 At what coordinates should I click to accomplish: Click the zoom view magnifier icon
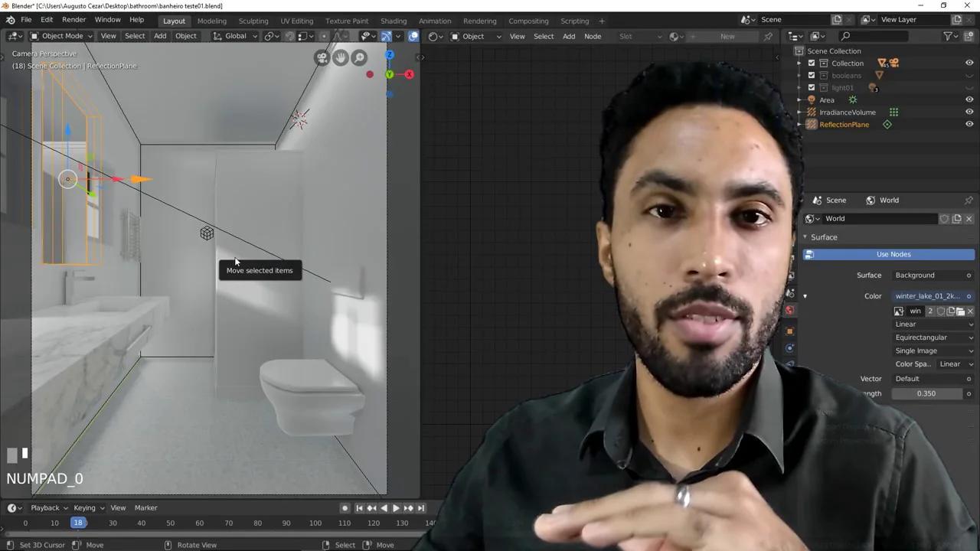click(359, 58)
